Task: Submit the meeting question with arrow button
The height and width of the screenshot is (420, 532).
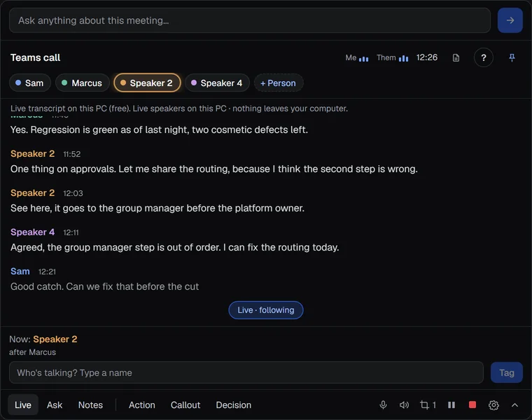Action: point(510,20)
